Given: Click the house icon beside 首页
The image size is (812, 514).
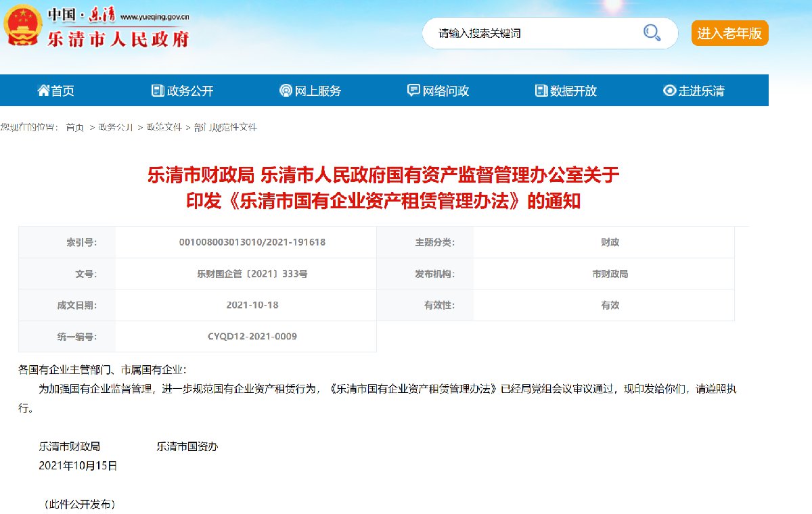Looking at the screenshot, I should (x=43, y=91).
